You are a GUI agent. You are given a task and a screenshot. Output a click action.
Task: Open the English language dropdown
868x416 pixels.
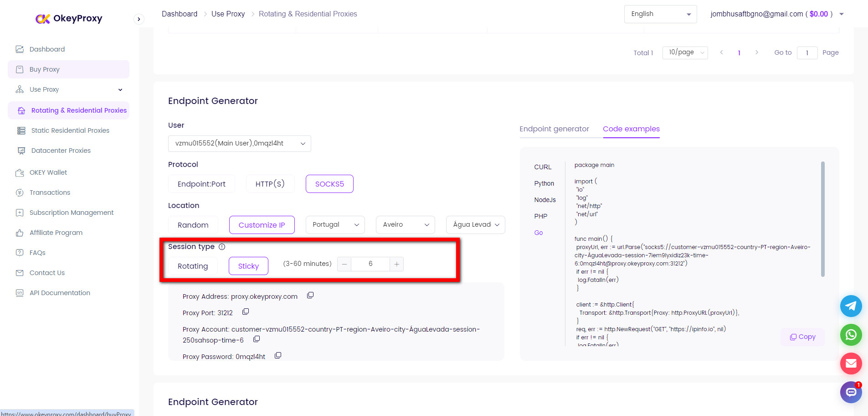[x=660, y=14]
